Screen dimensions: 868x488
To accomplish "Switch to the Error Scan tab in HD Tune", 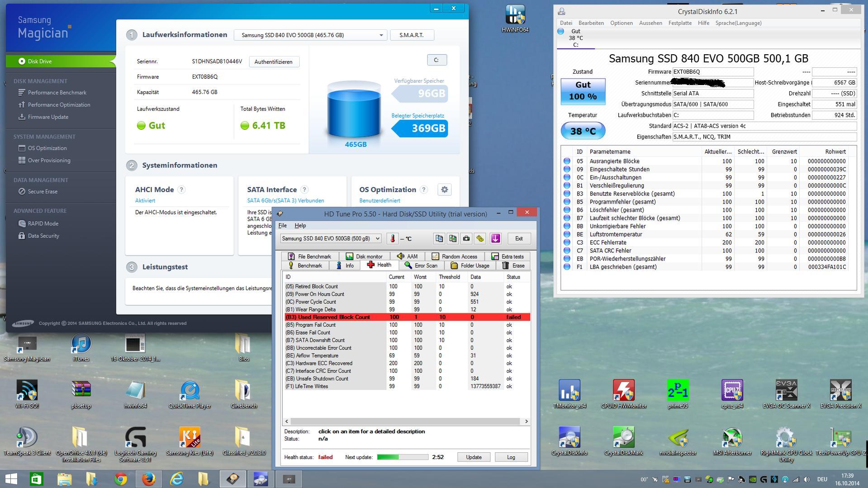I will tap(421, 265).
